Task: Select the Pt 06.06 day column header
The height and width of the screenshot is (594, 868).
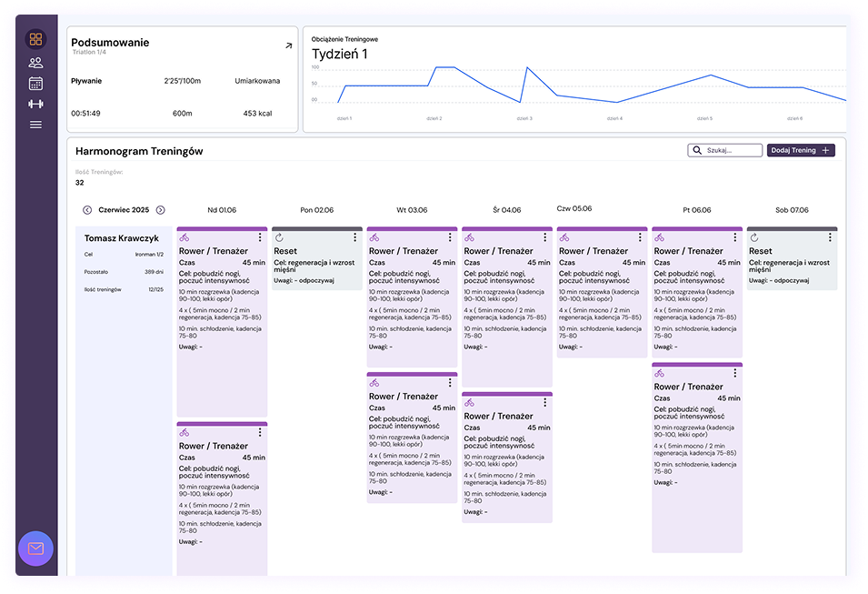Action: tap(696, 210)
